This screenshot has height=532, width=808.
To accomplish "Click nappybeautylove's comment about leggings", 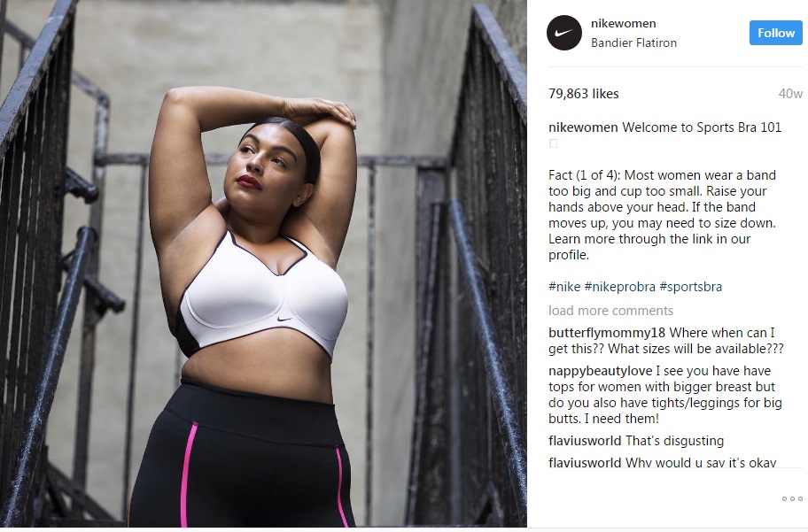I will click(x=665, y=395).
